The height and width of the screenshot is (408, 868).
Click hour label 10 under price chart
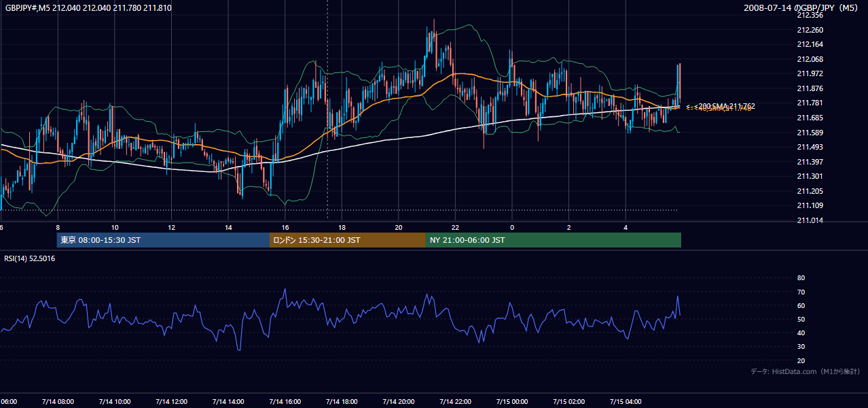(115, 227)
